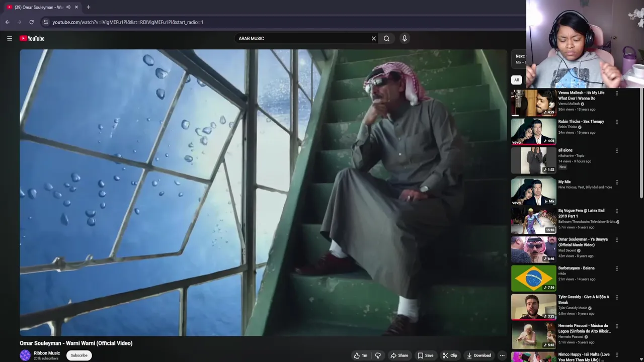Create a Clip of the video

450,355
